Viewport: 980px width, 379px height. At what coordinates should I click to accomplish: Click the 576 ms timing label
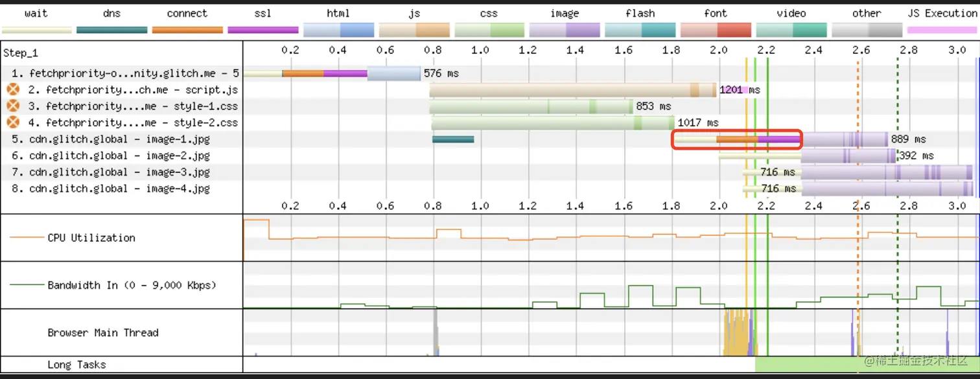click(x=441, y=73)
